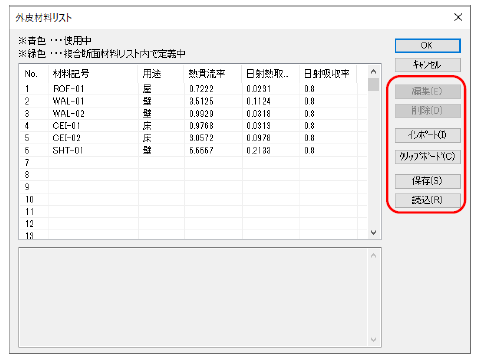Click the 保存(S) button
Screen dimensions: 481x363
coord(428,181)
